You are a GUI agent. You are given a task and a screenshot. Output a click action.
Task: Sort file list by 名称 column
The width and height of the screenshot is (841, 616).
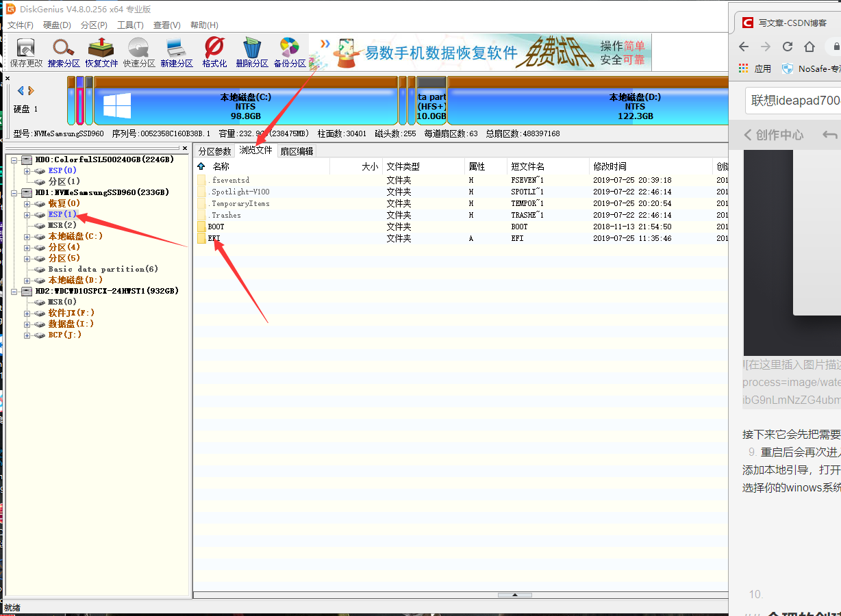268,166
